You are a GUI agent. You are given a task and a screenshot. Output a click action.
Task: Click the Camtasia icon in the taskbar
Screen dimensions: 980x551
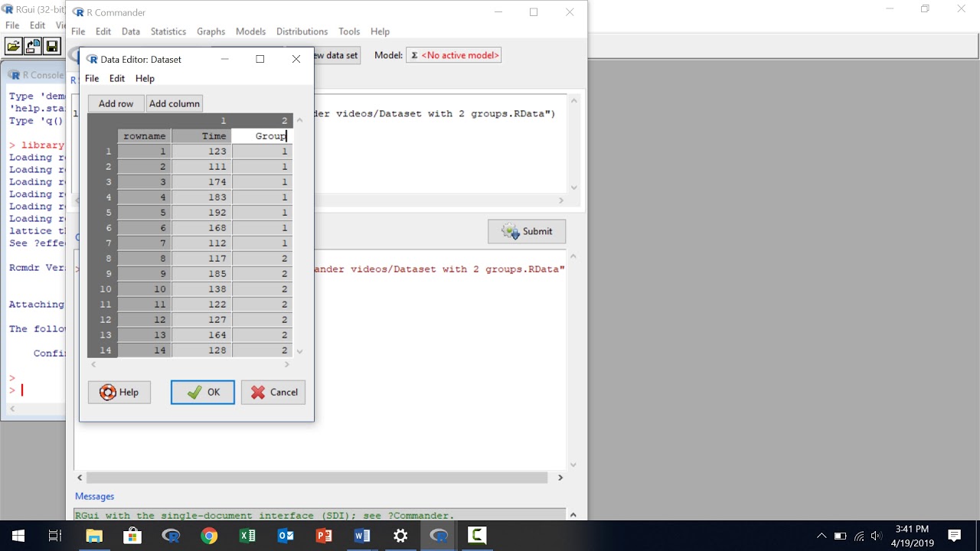pos(477,536)
